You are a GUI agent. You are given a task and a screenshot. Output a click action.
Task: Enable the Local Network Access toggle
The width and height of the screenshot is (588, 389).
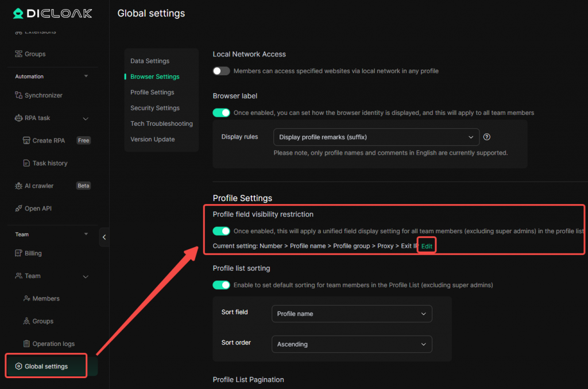click(x=221, y=71)
